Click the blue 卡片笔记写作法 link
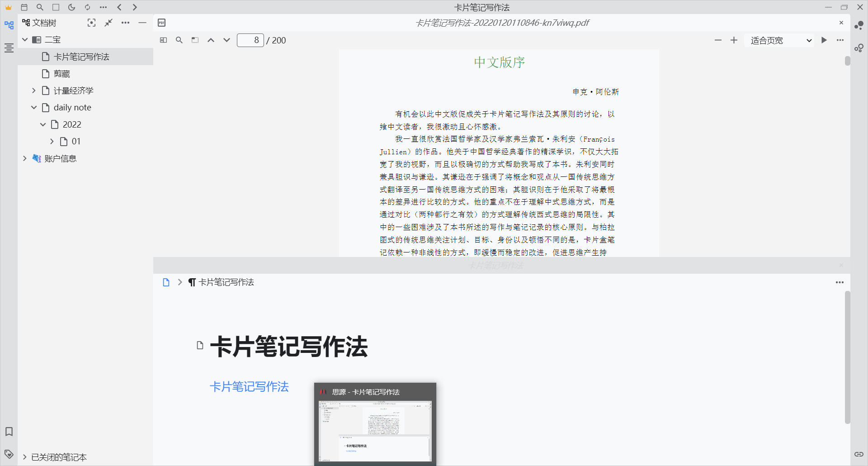The width and height of the screenshot is (868, 466). click(249, 387)
